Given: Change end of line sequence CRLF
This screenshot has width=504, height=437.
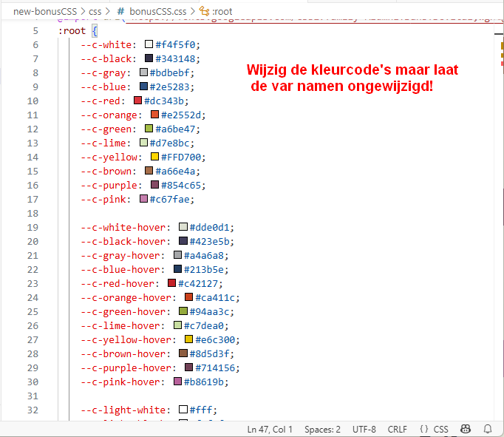Looking at the screenshot, I should point(397,429).
